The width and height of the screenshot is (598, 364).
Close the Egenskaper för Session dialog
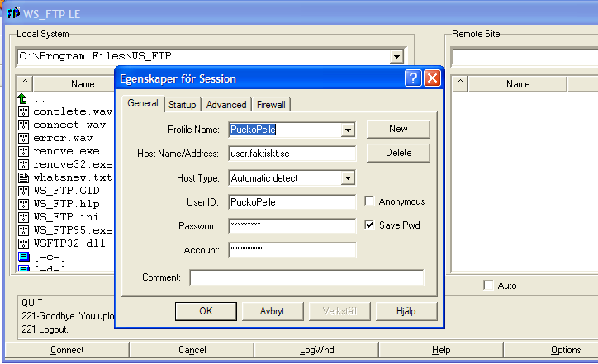432,78
